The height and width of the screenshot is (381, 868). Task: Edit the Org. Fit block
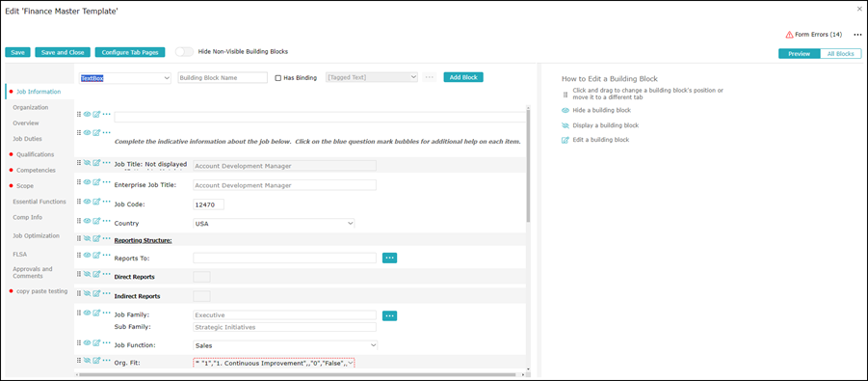click(96, 361)
